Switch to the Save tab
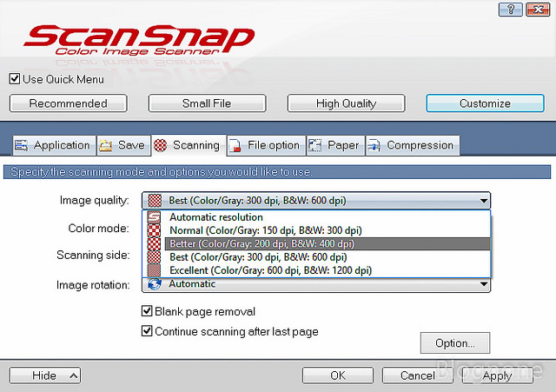556x392 pixels. 123,145
